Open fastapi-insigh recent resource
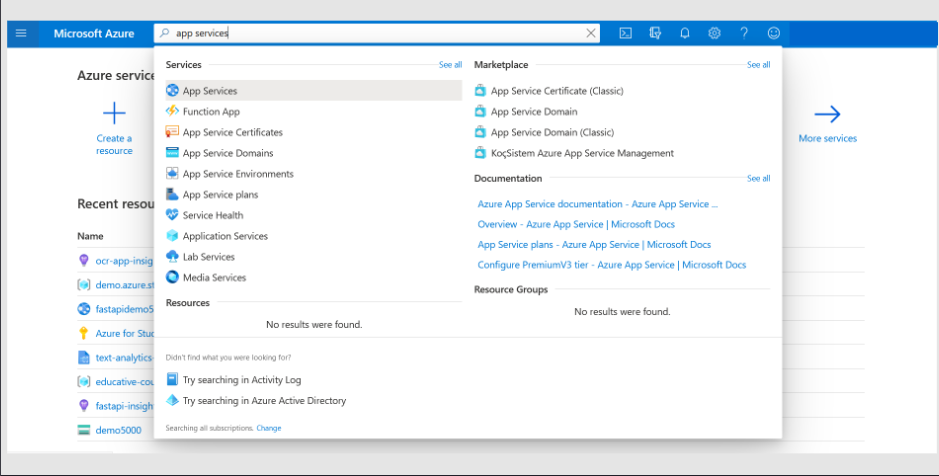This screenshot has width=939, height=476. click(124, 406)
